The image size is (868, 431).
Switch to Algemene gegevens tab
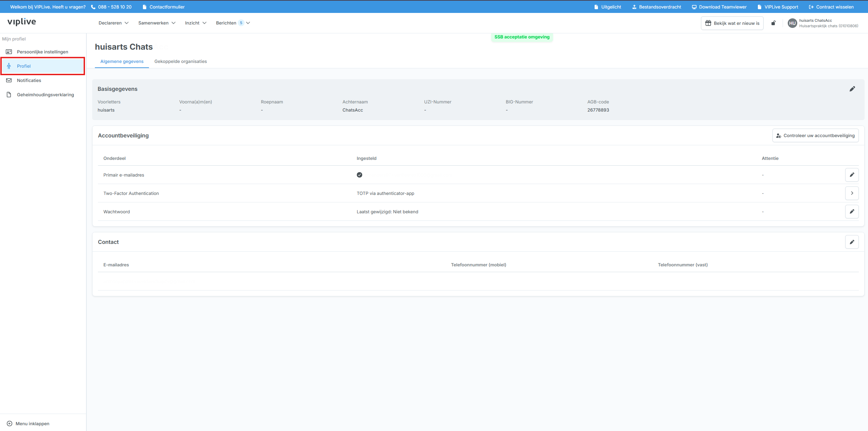click(122, 62)
